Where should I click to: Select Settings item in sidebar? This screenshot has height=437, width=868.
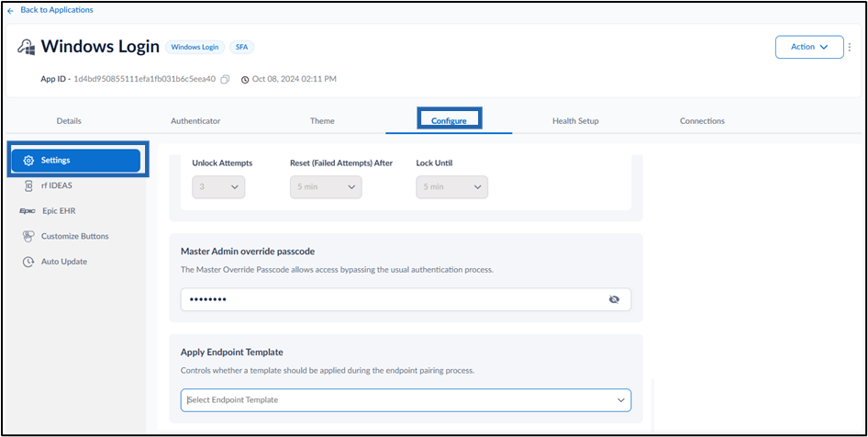tap(76, 161)
